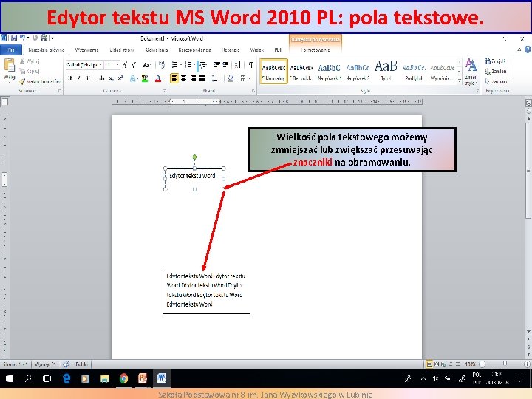The width and height of the screenshot is (532, 399).
Task: Click Znajdź (Find) binoculars button
Action: coord(495,61)
